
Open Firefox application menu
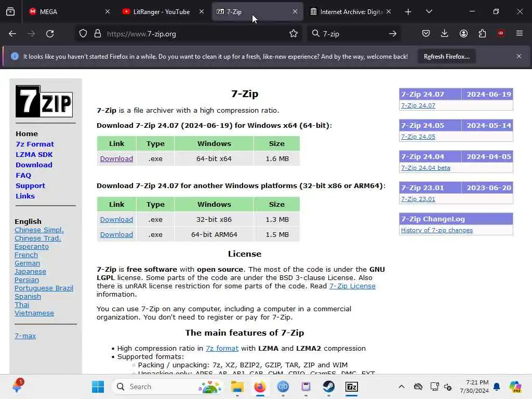point(520,33)
